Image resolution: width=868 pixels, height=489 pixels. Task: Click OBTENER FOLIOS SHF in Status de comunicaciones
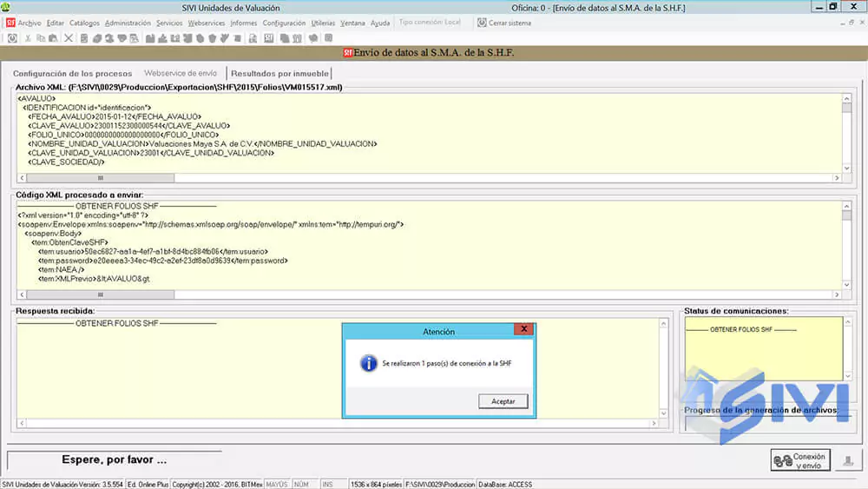pyautogui.click(x=741, y=329)
